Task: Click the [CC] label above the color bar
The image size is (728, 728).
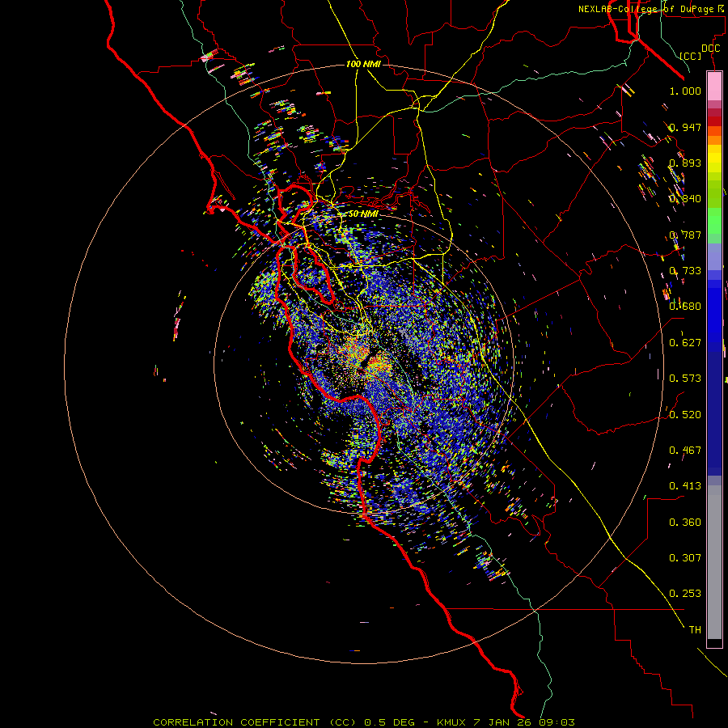Action: point(691,56)
